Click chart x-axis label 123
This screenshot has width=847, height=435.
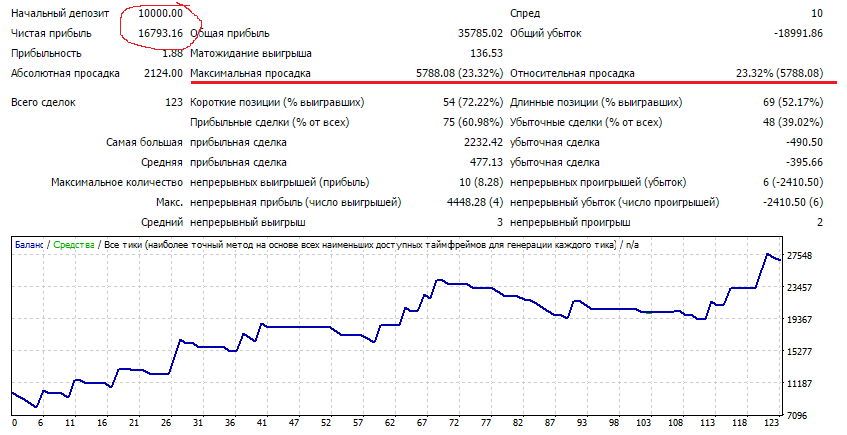click(773, 423)
